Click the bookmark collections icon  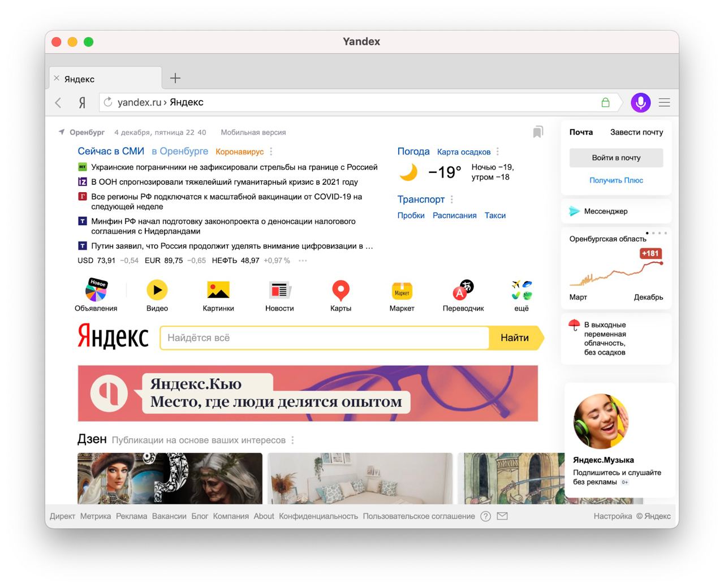point(538,132)
